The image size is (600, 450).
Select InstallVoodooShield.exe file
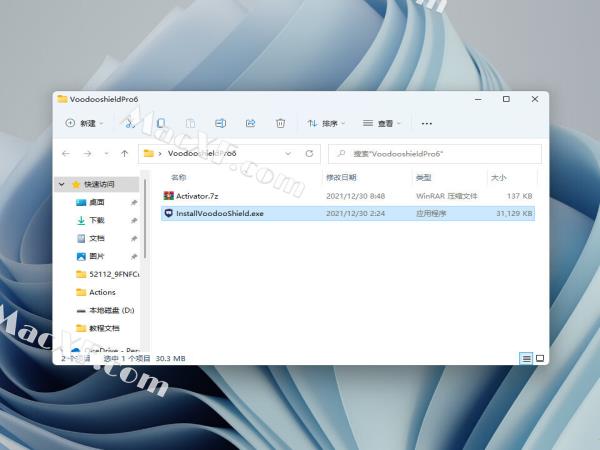tap(347, 213)
